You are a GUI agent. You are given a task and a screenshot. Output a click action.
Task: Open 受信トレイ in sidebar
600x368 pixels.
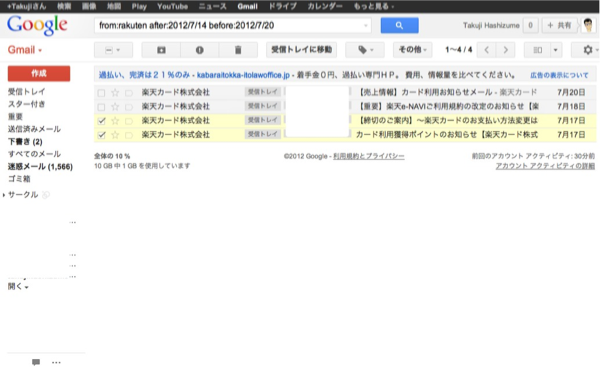coord(26,91)
